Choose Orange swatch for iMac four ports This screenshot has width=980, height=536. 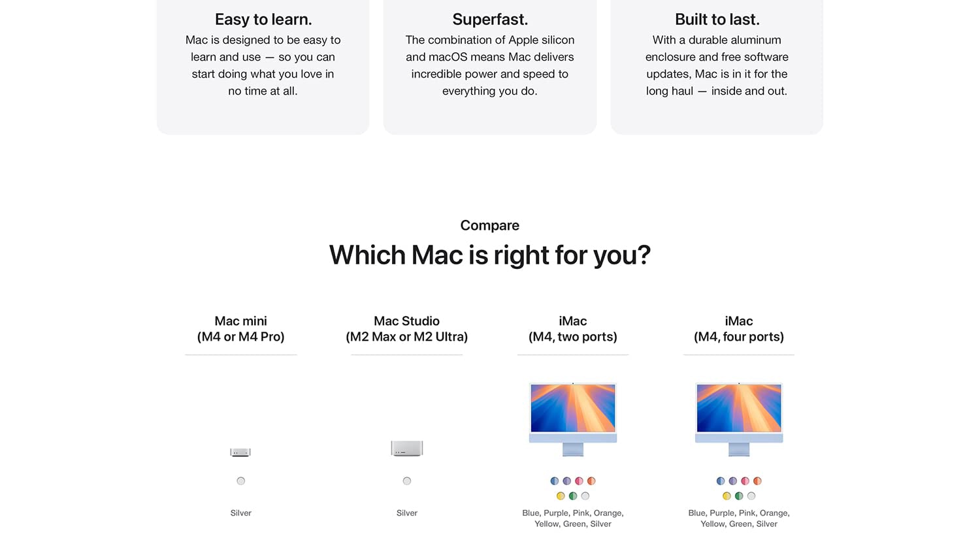click(x=757, y=481)
